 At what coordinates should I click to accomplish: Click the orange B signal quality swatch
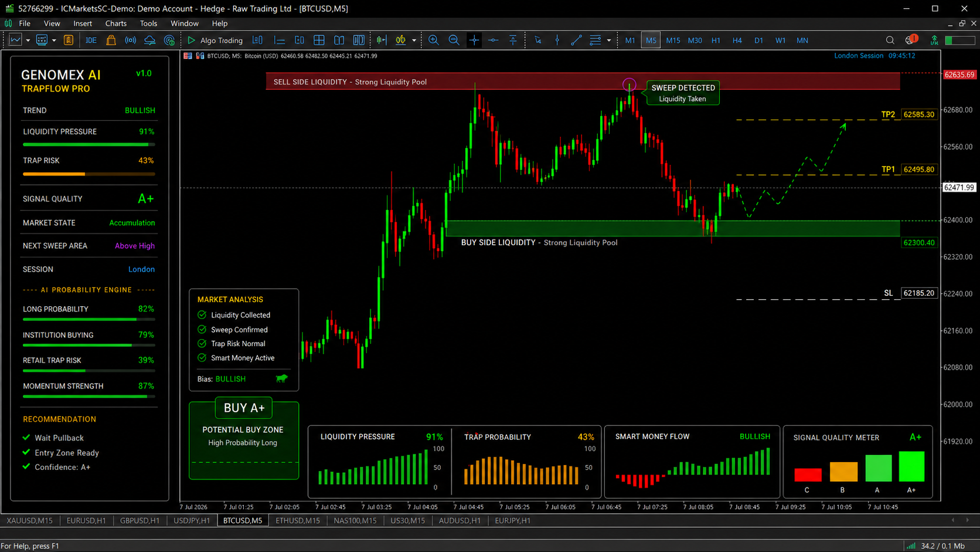[x=843, y=472]
